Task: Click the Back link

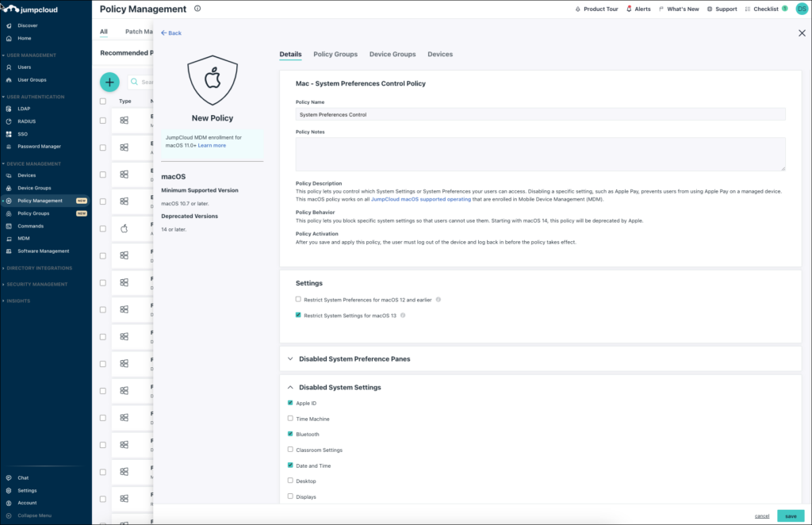Action: 170,33
